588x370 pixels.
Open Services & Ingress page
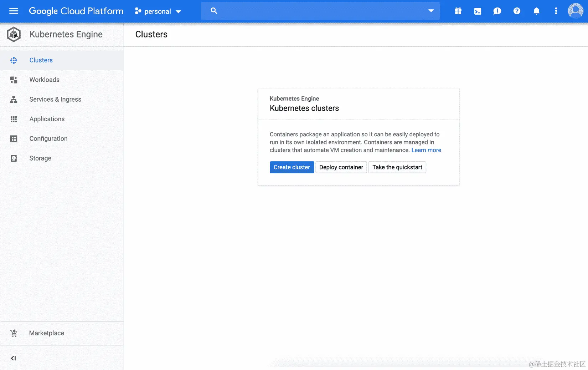[x=62, y=100]
